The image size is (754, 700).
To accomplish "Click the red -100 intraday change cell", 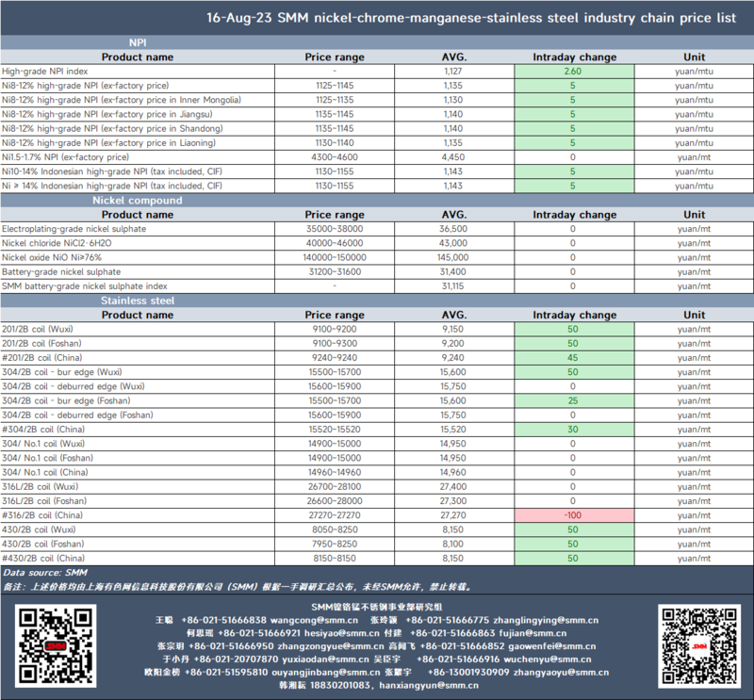I will [x=574, y=515].
